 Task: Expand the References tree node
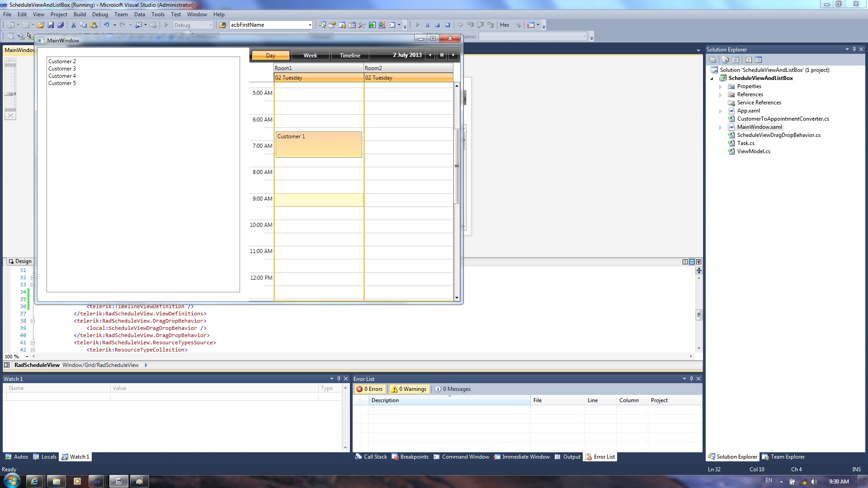coord(721,95)
